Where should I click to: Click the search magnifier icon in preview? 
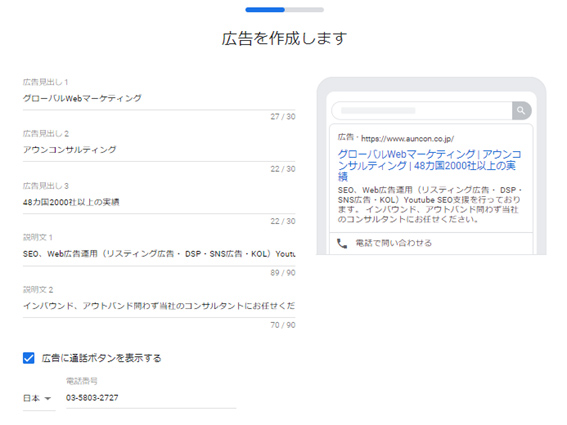521,110
